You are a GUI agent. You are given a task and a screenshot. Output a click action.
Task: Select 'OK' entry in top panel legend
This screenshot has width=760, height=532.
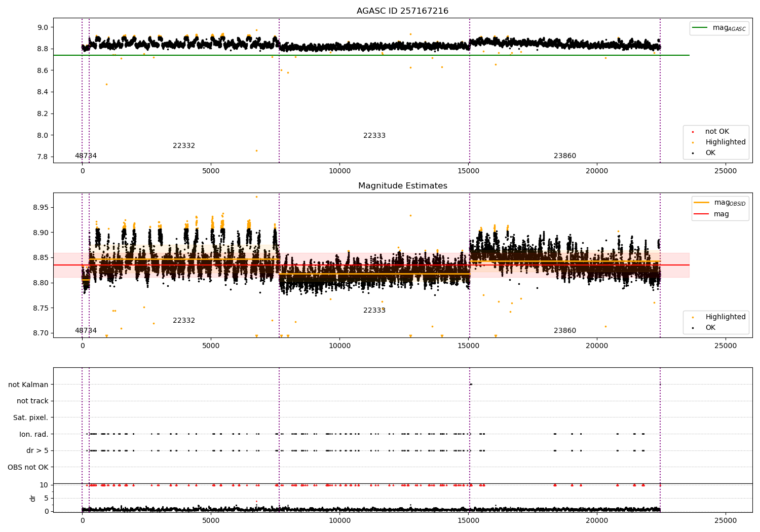coord(710,153)
